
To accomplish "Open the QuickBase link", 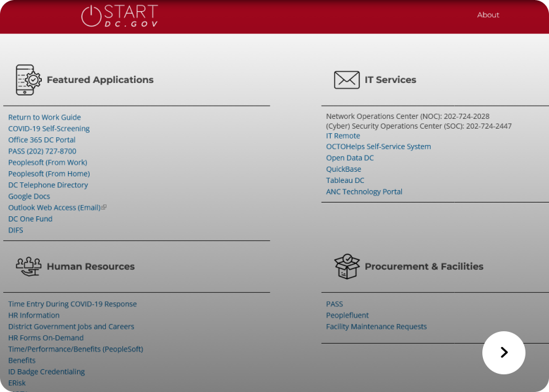I will 344,169.
